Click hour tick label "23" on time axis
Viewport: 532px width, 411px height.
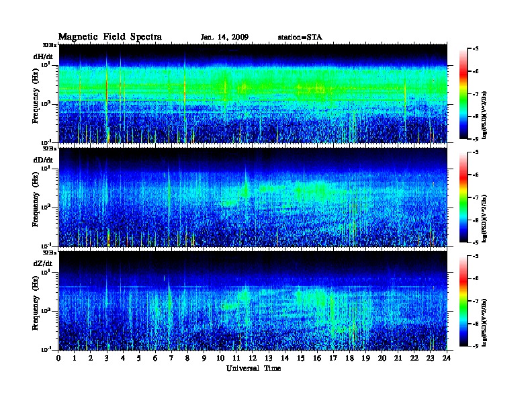click(431, 358)
